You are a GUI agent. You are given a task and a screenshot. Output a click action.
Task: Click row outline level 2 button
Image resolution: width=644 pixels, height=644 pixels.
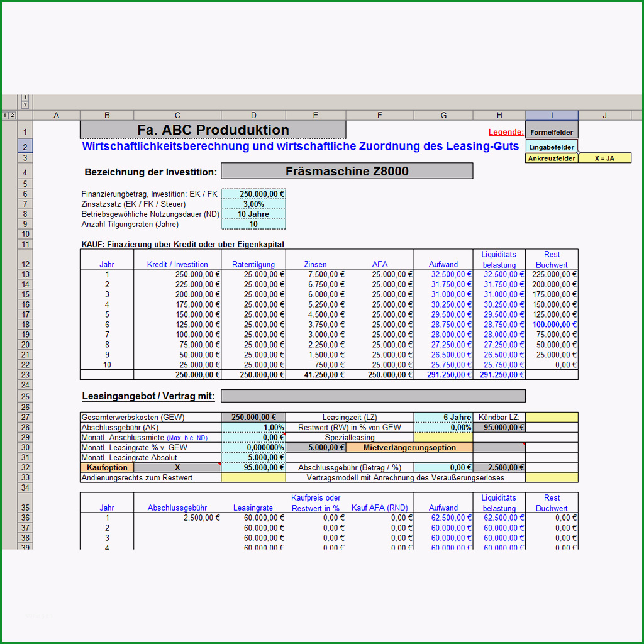(x=13, y=116)
